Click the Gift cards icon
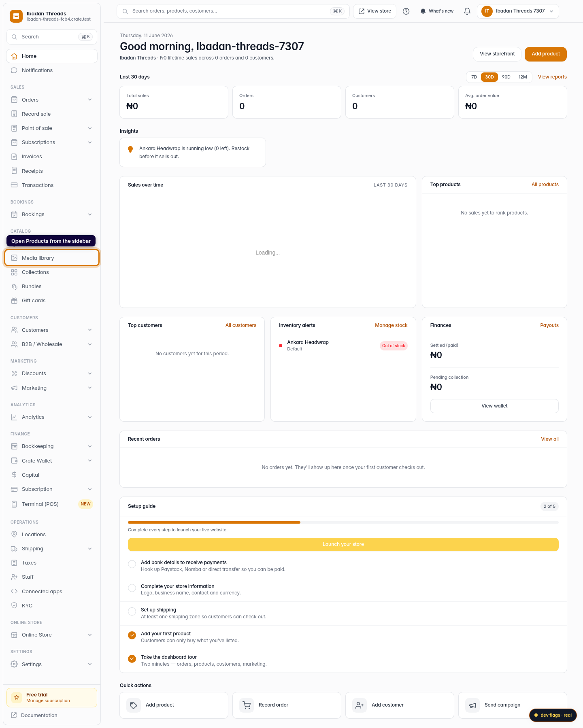Image resolution: width=583 pixels, height=728 pixels. [x=14, y=301]
